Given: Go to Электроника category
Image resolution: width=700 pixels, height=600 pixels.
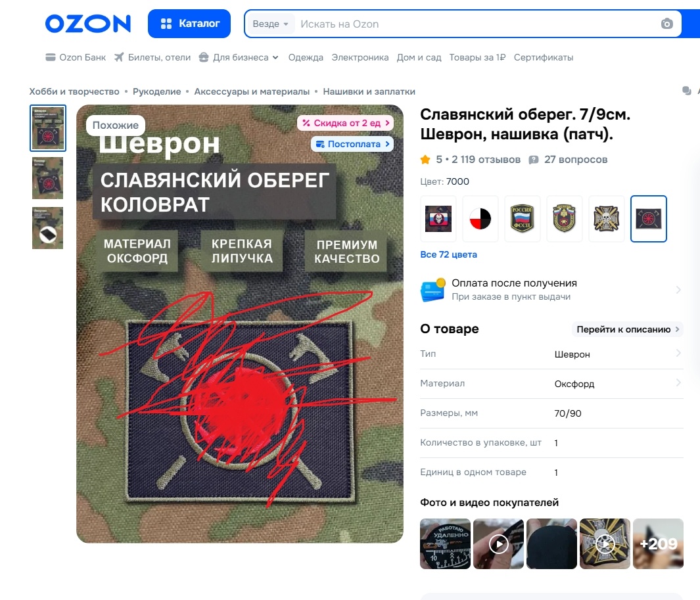Looking at the screenshot, I should pyautogui.click(x=360, y=57).
